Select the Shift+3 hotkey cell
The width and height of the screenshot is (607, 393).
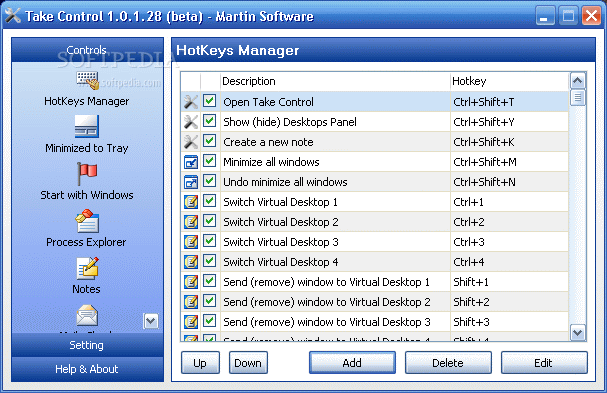tap(509, 322)
